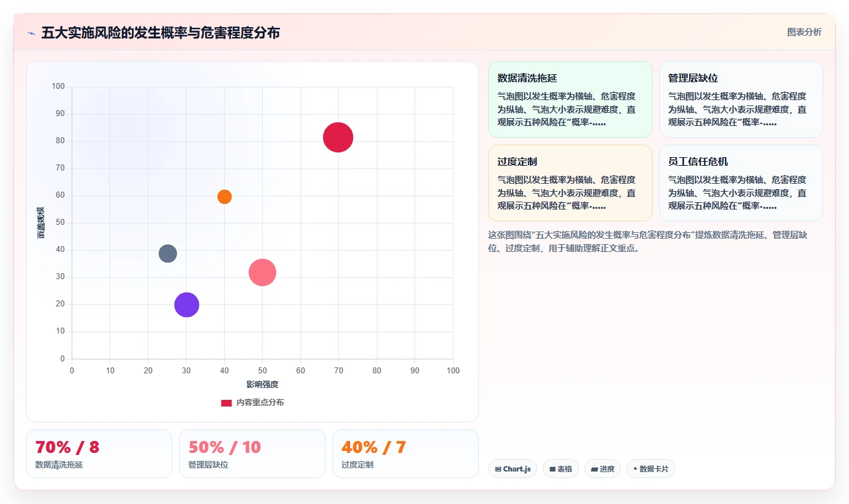Open the 50% / 10 stat card

click(x=252, y=454)
